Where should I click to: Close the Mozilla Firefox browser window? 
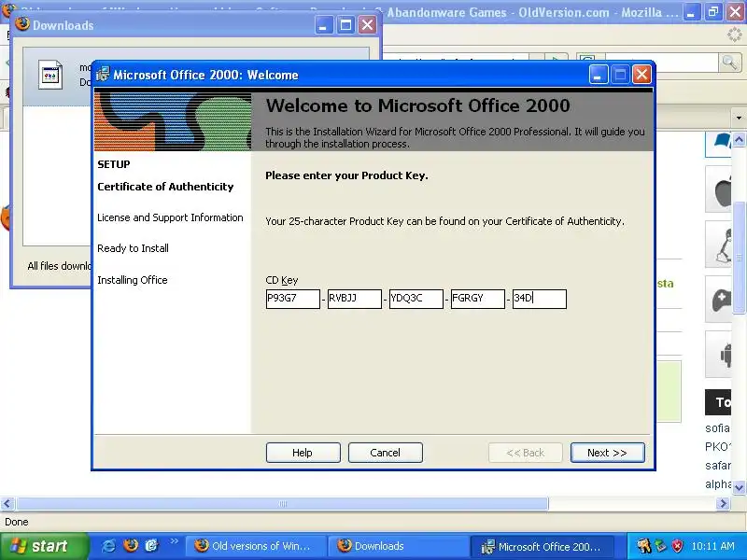735,12
